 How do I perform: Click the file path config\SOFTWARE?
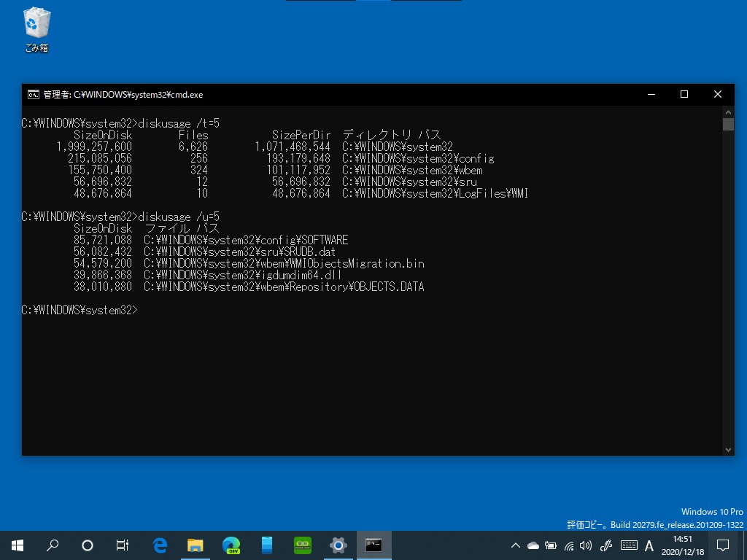click(246, 240)
